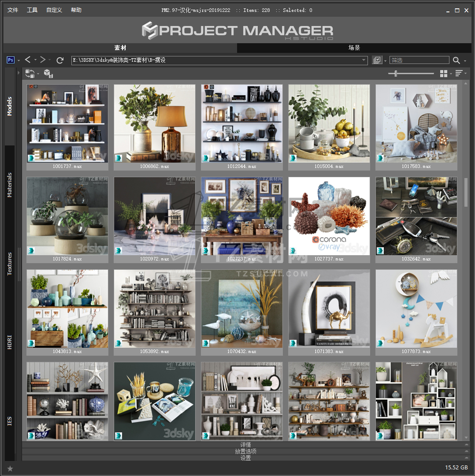Click the thumbnail grid view icon

pyautogui.click(x=443, y=74)
